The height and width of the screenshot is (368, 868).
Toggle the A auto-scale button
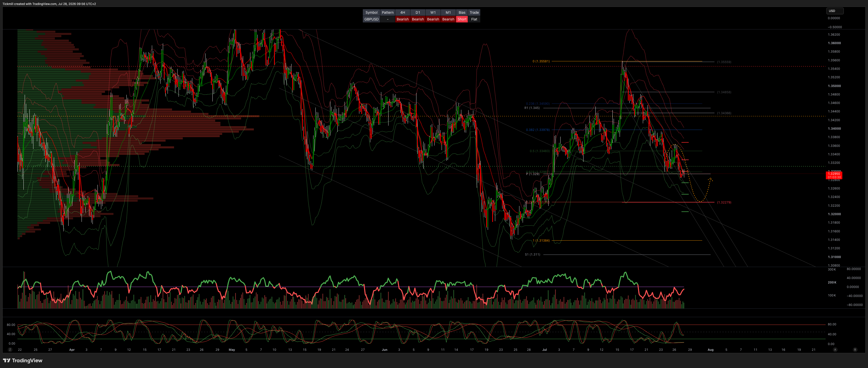pos(835,350)
